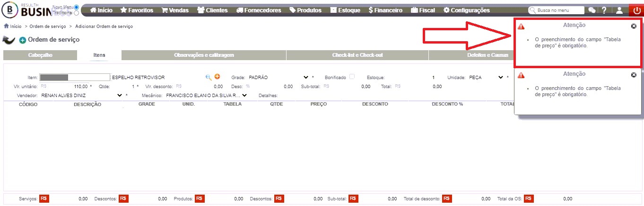Expand the Grade dropdown showing PADRÃO
The height and width of the screenshot is (206, 644).
pyautogui.click(x=278, y=77)
